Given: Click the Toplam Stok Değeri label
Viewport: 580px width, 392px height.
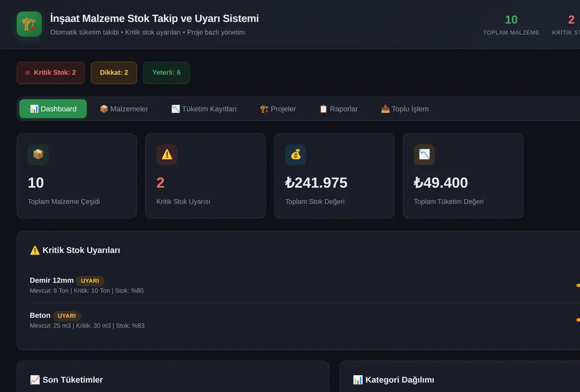Looking at the screenshot, I should point(315,202).
